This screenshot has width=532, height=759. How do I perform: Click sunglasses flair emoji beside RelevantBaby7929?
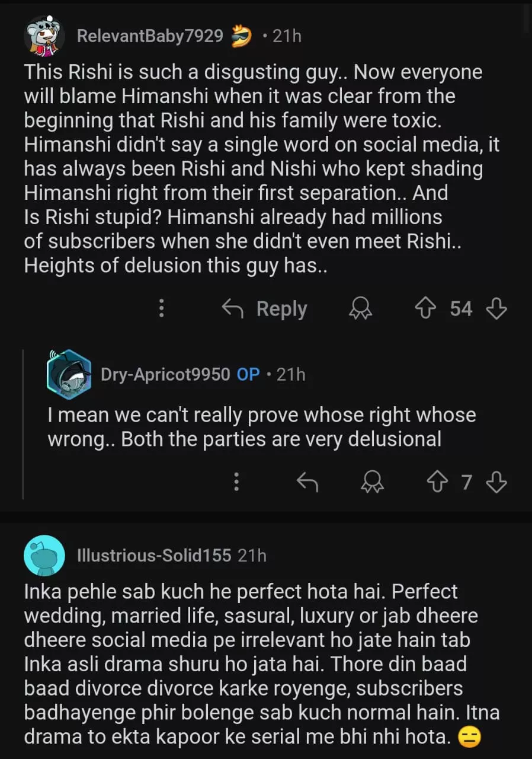coord(241,37)
